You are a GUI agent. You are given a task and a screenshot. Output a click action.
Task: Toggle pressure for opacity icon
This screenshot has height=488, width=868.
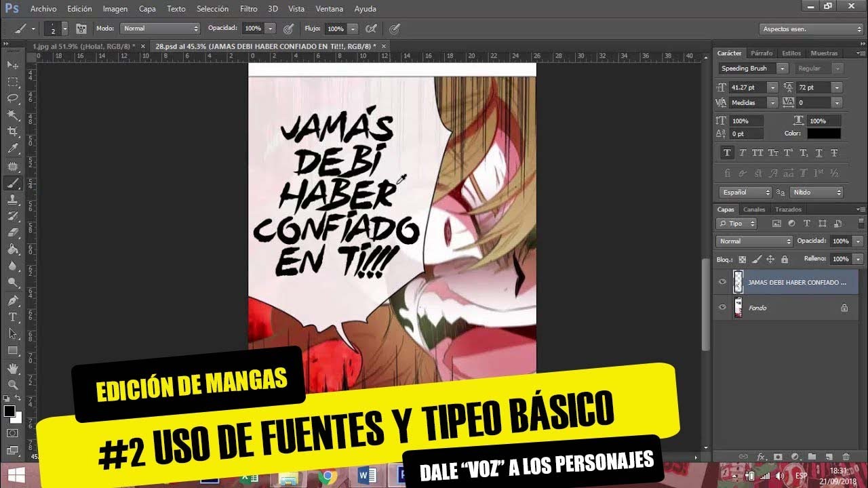point(288,28)
